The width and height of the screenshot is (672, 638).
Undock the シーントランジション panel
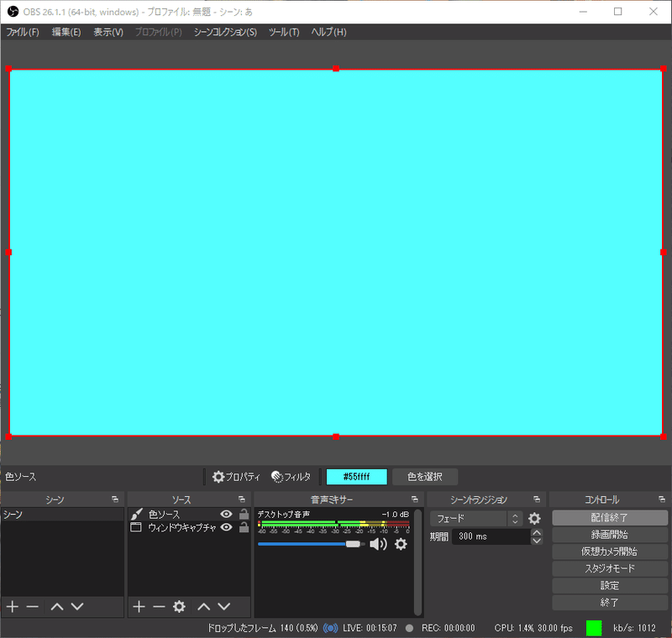click(x=537, y=499)
